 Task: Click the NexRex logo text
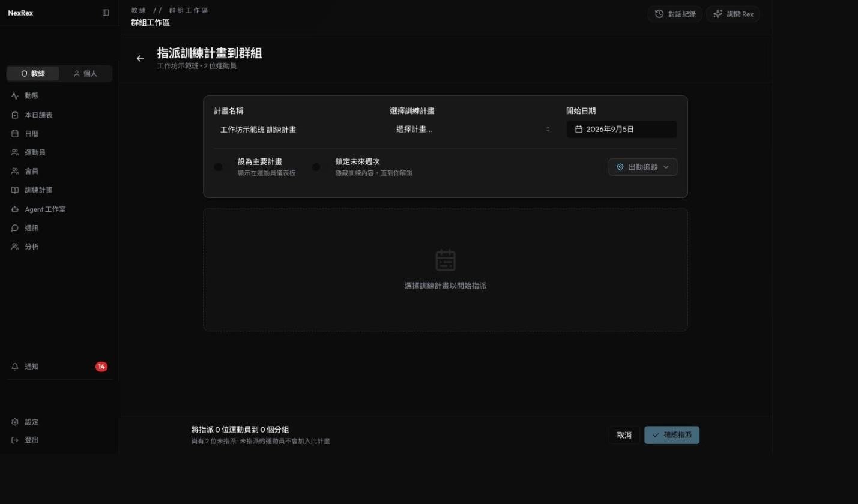[20, 13]
